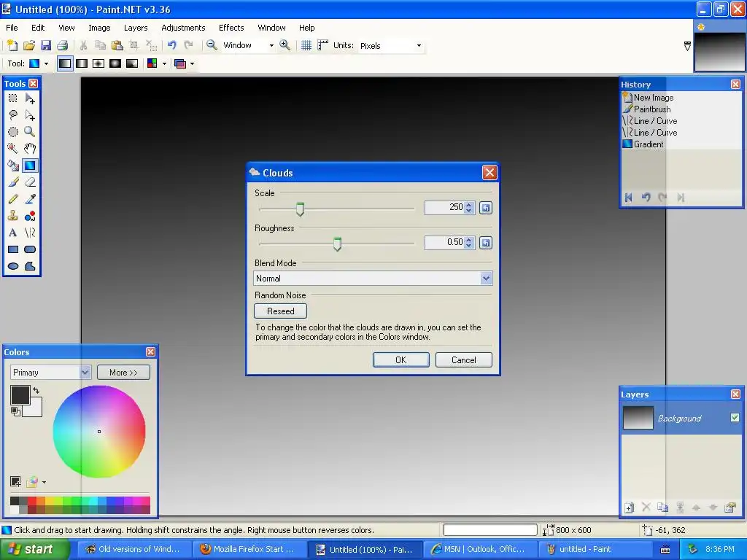
Task: Swap primary and secondary colors
Action: [x=36, y=390]
